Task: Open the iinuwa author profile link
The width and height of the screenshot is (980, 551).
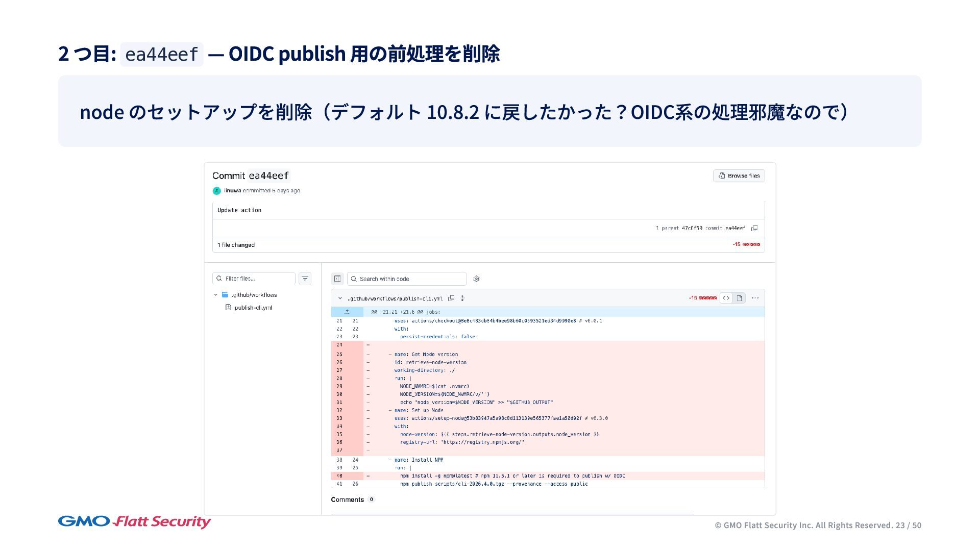Action: 232,191
